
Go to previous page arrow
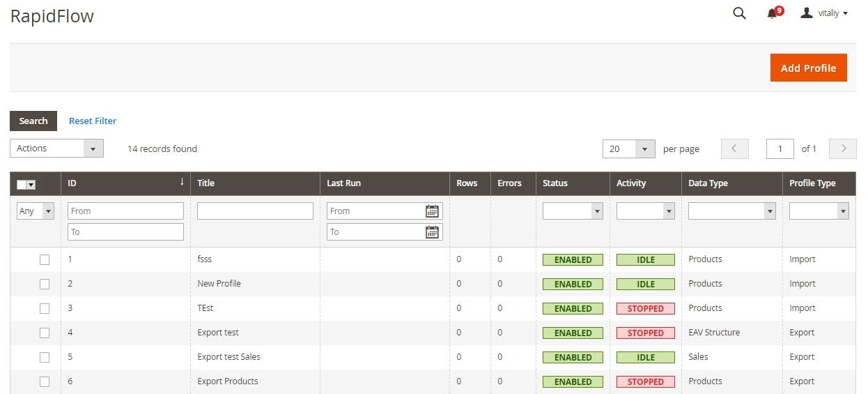click(735, 149)
